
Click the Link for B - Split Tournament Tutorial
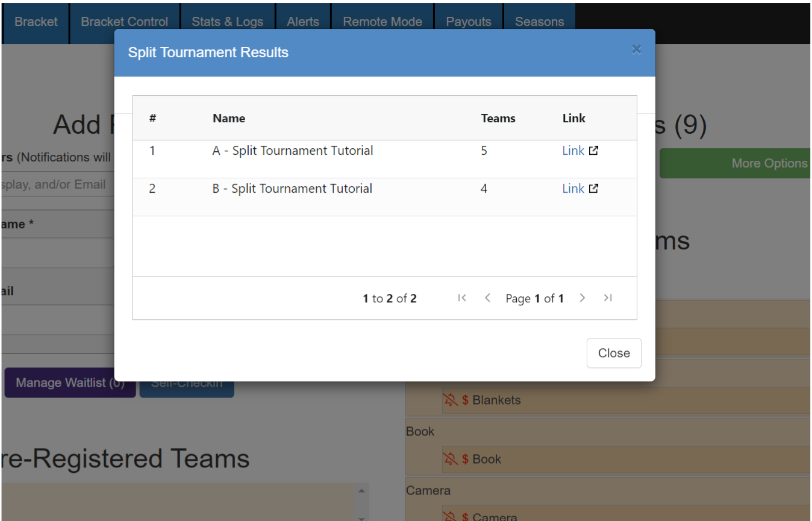[573, 189]
